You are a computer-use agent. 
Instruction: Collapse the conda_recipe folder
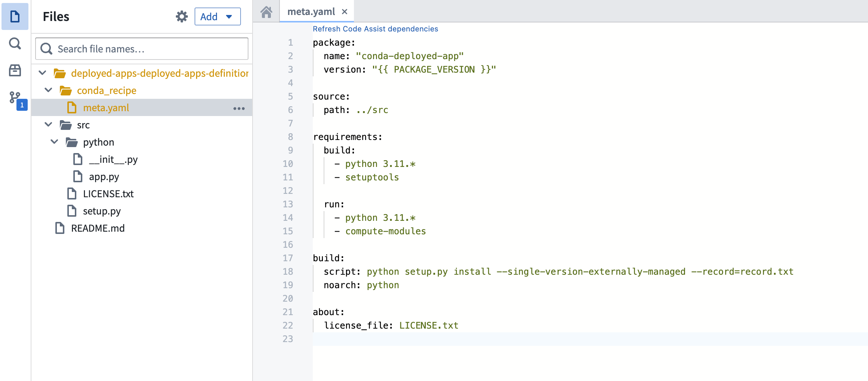tap(48, 90)
